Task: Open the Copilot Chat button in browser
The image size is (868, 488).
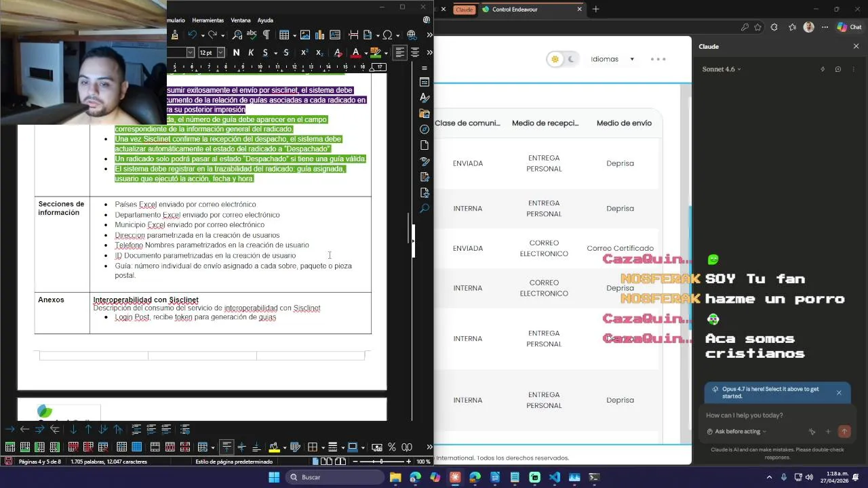Action: (x=849, y=27)
